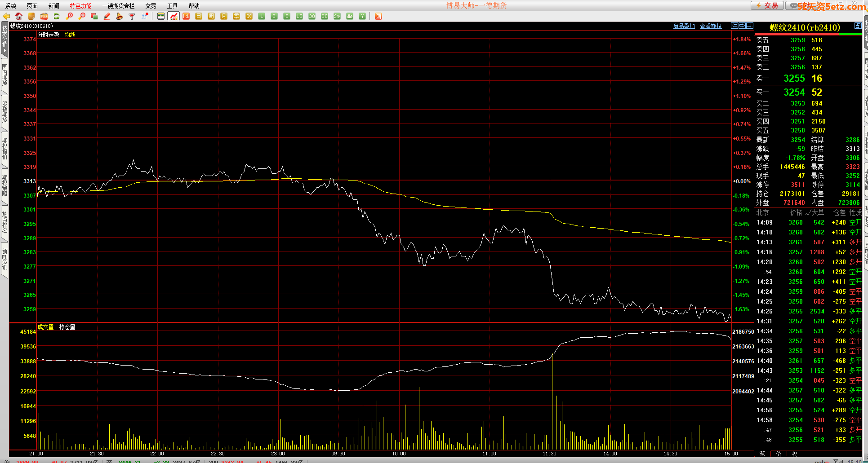Click the yellow back arrow icon
Viewport: 868px width, 463px height.
point(6,16)
